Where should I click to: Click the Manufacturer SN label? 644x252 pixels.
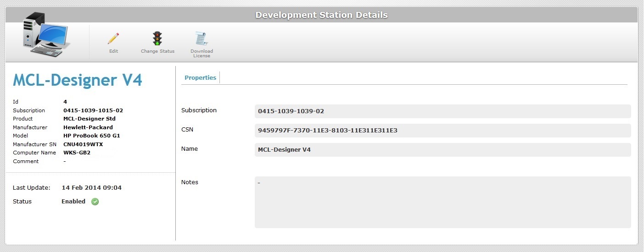click(x=34, y=144)
